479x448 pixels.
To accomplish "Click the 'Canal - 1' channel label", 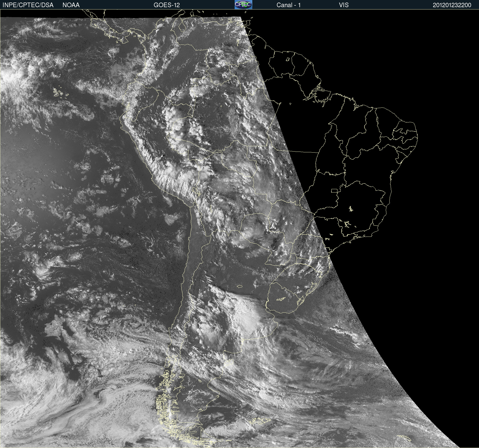I will pyautogui.click(x=288, y=5).
